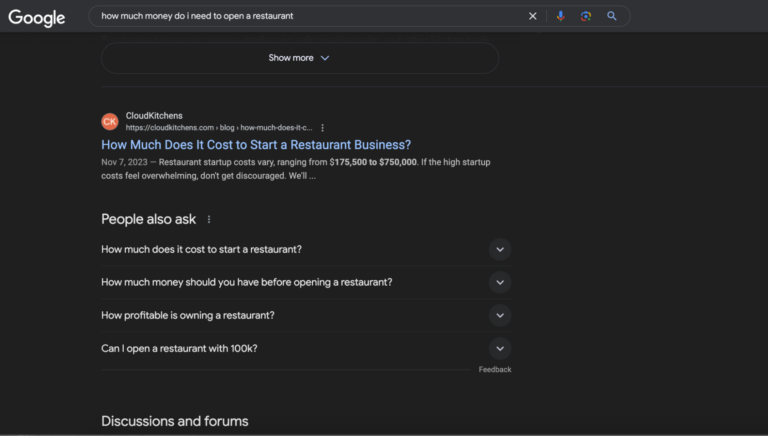Viewport: 768px width, 436px height.
Task: Open the CloudKitchens site name
Action: (x=154, y=116)
